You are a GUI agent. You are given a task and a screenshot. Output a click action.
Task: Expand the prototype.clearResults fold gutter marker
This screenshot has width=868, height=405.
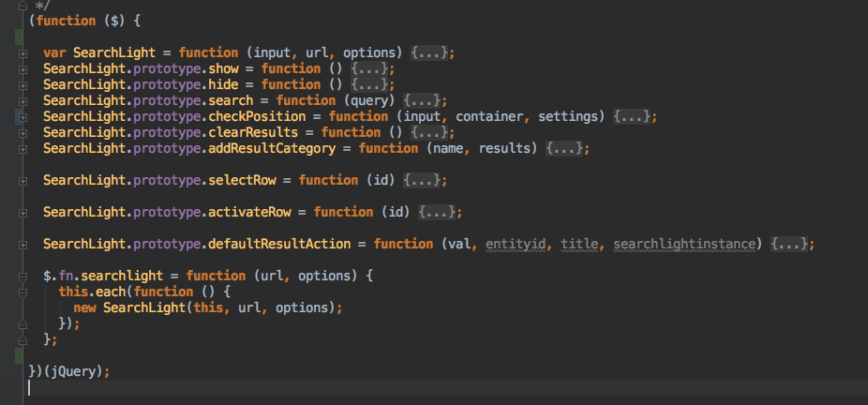tap(22, 133)
